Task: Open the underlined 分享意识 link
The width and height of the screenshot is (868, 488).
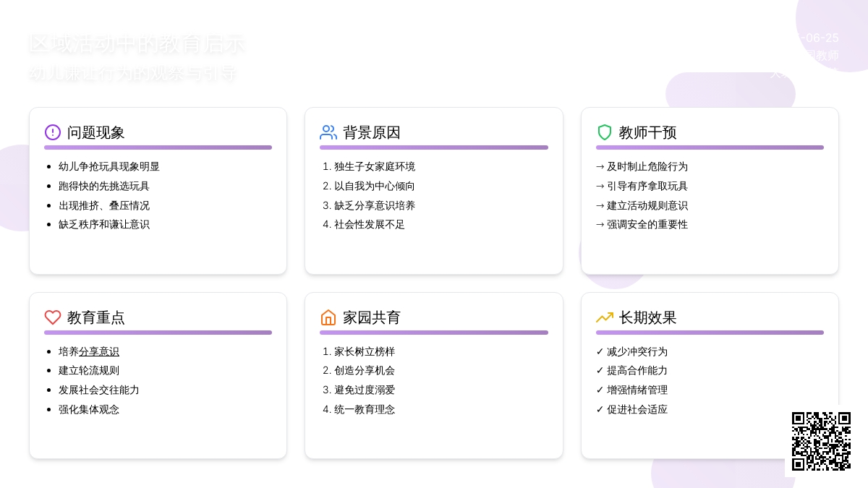Action: click(x=99, y=351)
